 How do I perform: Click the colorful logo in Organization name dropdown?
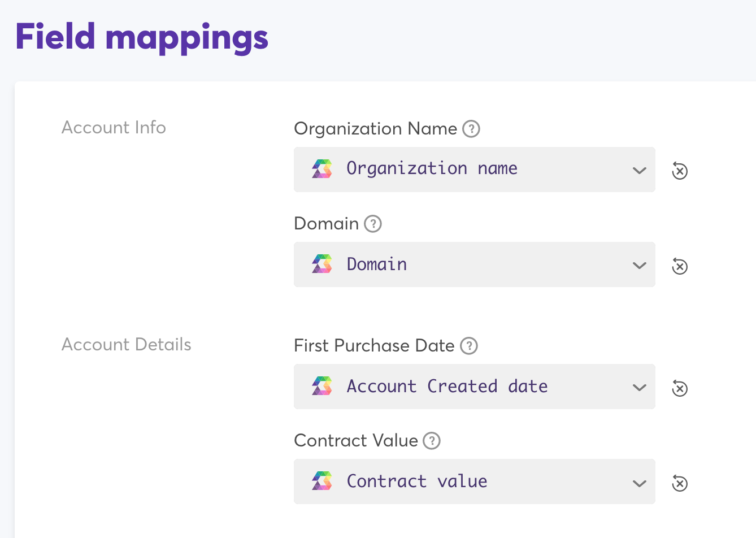pos(322,169)
